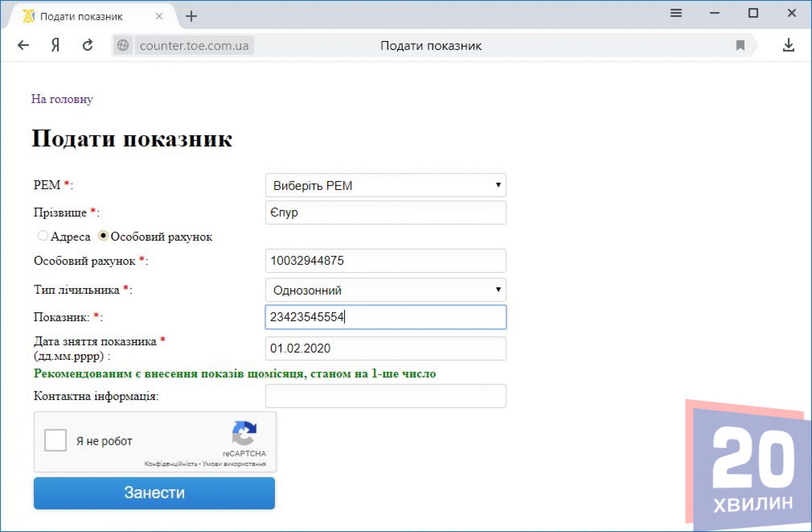The height and width of the screenshot is (532, 812).
Task: Select the 'Адреса' radio option
Action: (43, 236)
